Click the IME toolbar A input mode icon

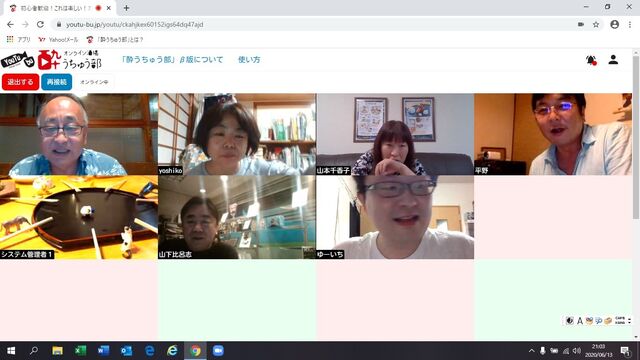click(580, 321)
